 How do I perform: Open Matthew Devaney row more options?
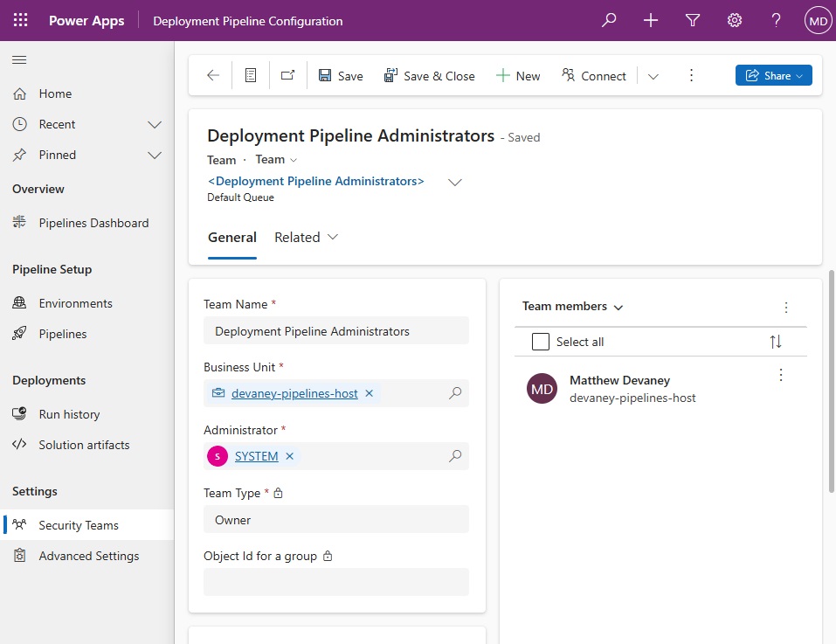781,376
